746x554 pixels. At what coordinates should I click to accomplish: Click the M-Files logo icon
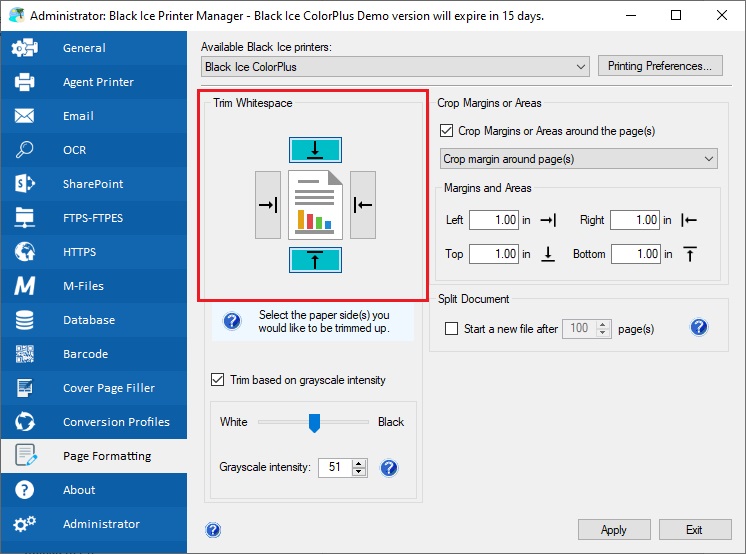[25, 286]
